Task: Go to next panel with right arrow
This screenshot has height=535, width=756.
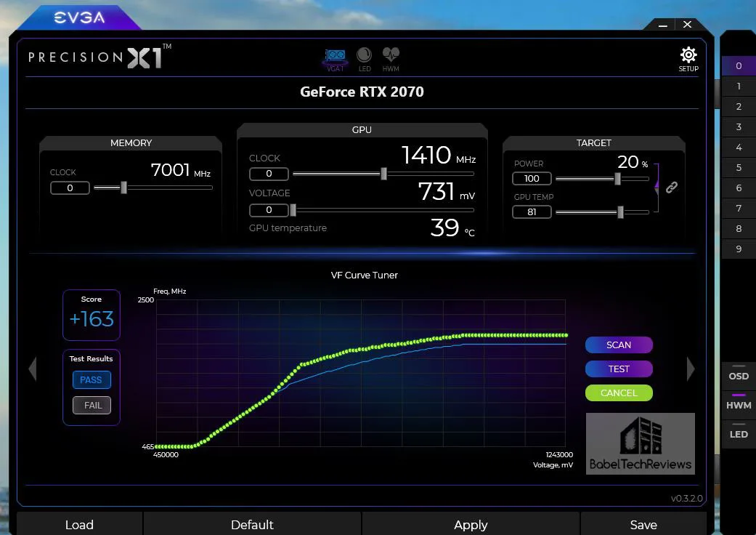Action: (x=691, y=369)
